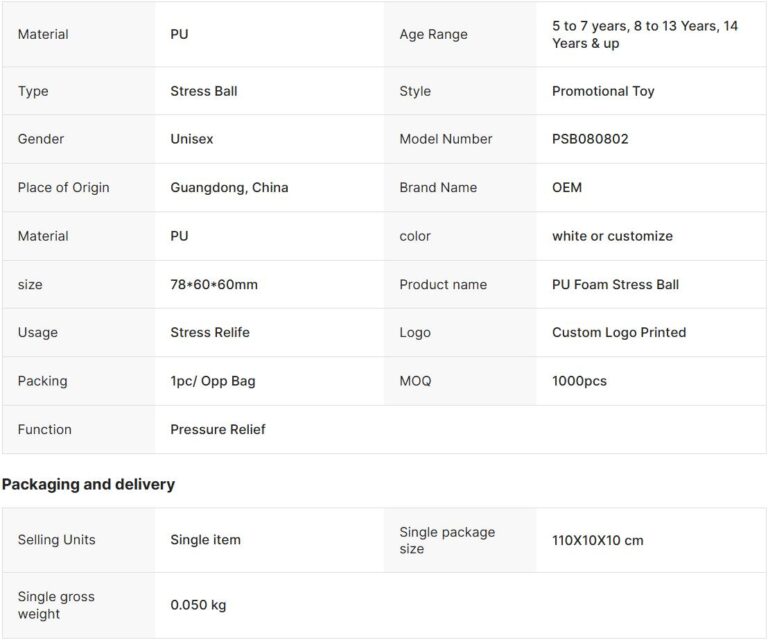The height and width of the screenshot is (640, 768).
Task: Click the Guangdong, China origin value
Action: click(x=229, y=187)
